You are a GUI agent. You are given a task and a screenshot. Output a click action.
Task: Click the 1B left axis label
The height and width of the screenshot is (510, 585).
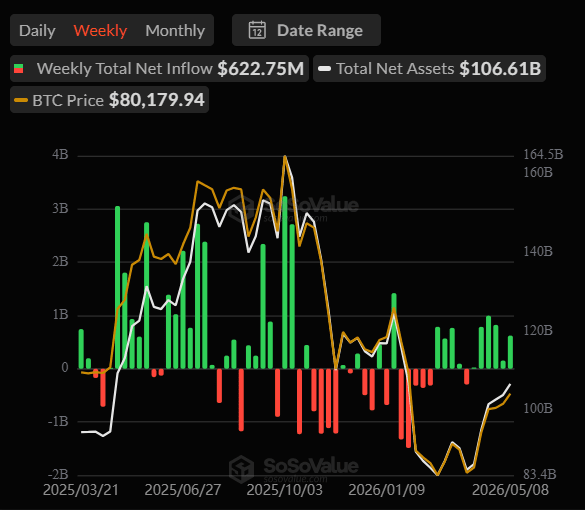60,315
